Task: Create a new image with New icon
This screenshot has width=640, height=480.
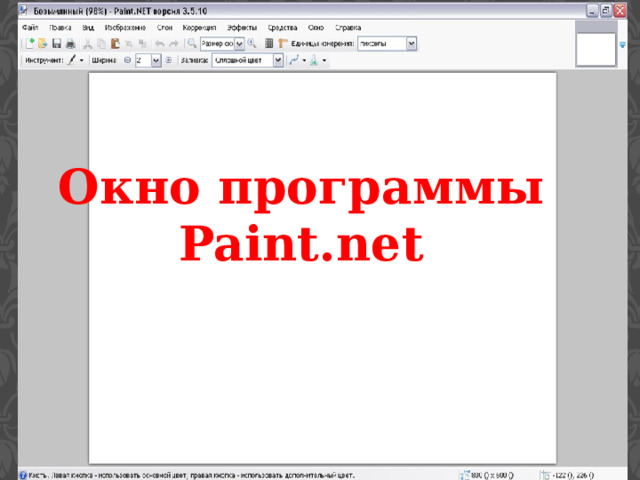Action: click(29, 44)
